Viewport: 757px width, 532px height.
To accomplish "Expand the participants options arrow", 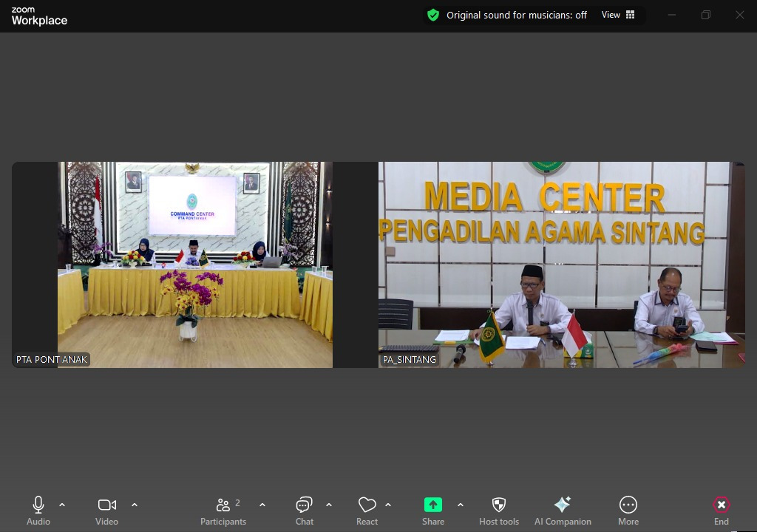I will [262, 505].
